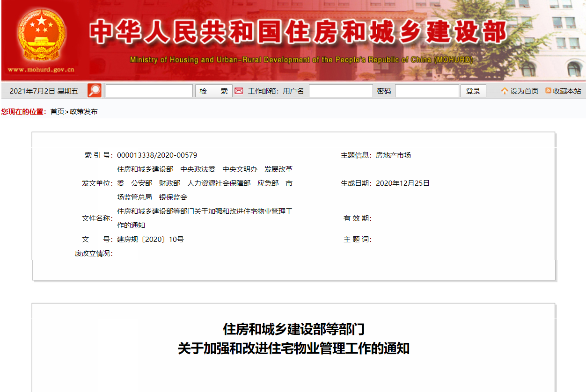
Task: Focus the site search text field
Action: tap(149, 91)
